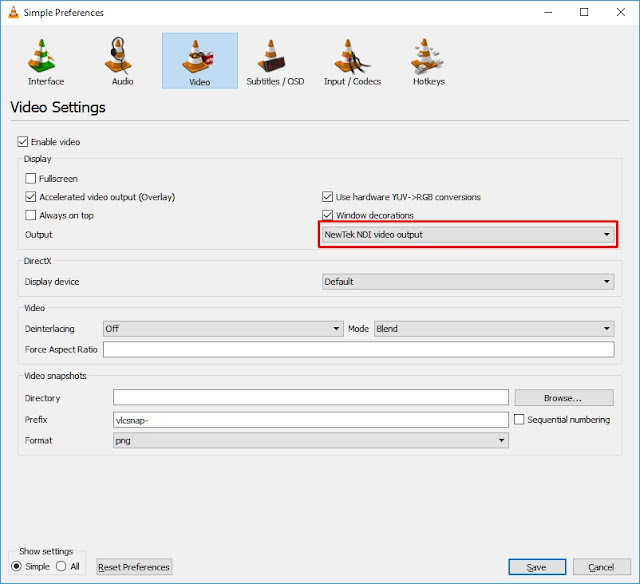Image resolution: width=640 pixels, height=584 pixels.
Task: Maximize the Simple Preferences window
Action: (x=584, y=12)
